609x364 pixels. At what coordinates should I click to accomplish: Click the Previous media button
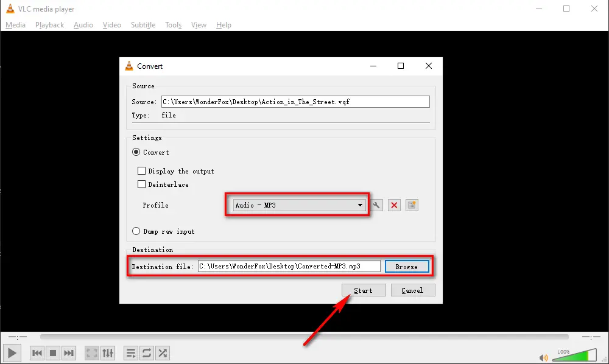pyautogui.click(x=37, y=353)
